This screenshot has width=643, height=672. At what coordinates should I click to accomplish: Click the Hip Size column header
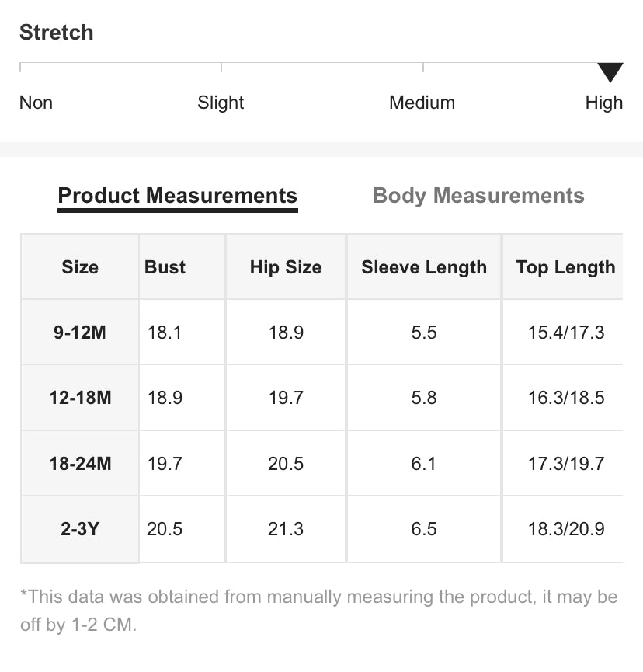click(x=286, y=267)
